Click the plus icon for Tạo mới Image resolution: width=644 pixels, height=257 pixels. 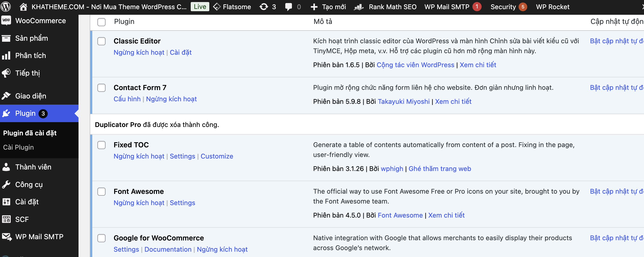314,7
